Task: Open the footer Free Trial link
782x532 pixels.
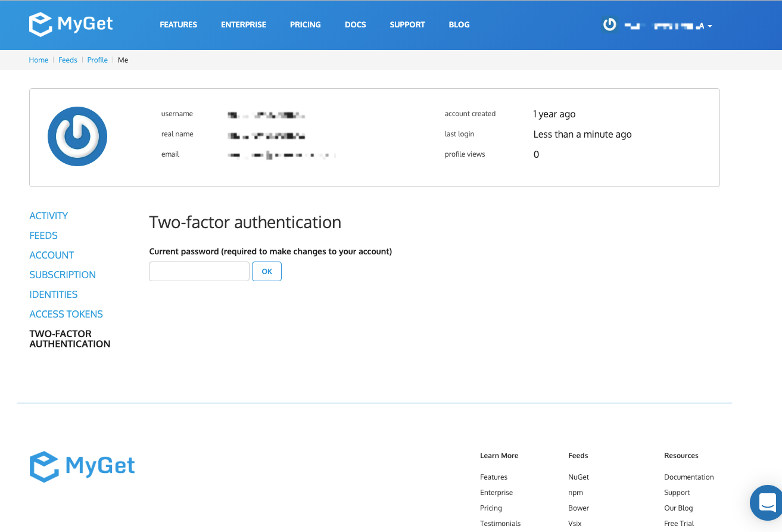Action: pos(679,524)
